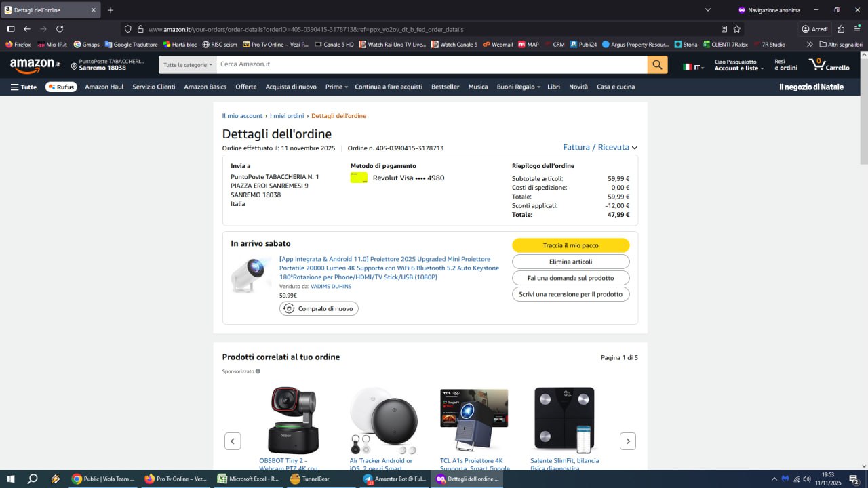Screen dimensions: 868x488
Task: Bookmark this page with star icon
Action: pyautogui.click(x=737, y=29)
